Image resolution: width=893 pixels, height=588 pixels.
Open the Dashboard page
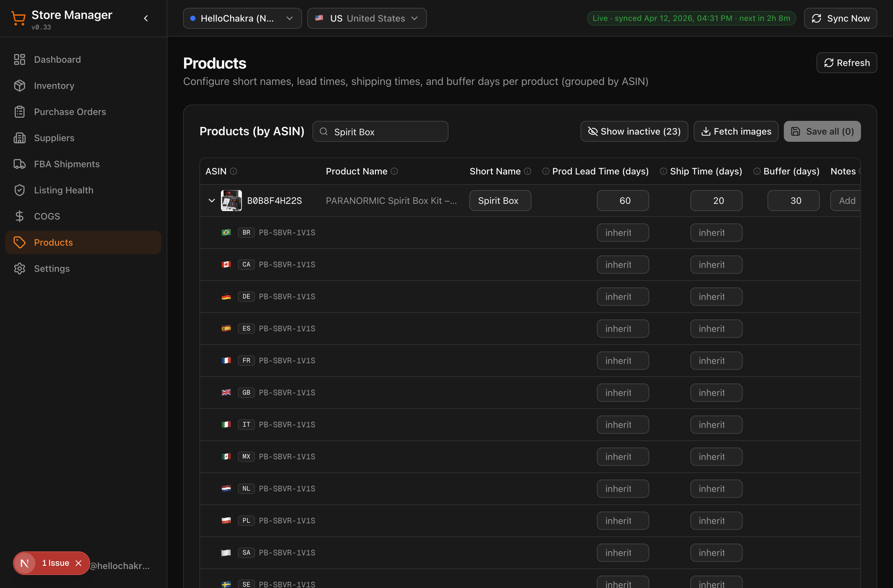click(83, 59)
